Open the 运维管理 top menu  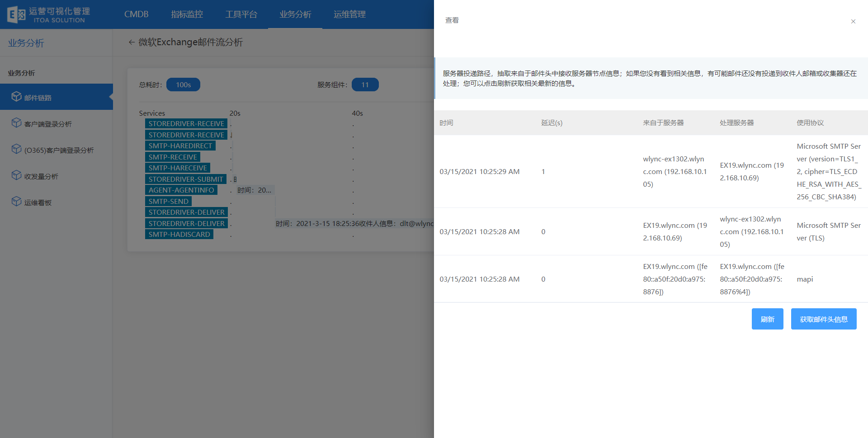[x=349, y=14]
